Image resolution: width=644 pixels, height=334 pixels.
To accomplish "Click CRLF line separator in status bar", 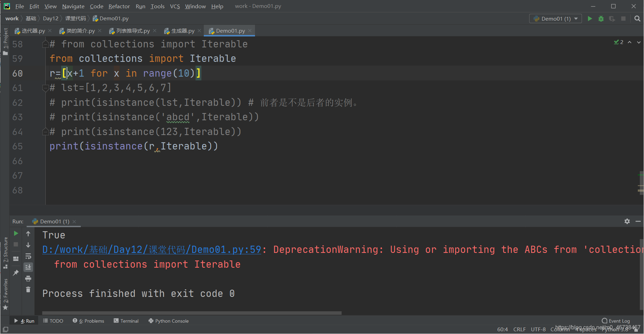I will pyautogui.click(x=519, y=329).
